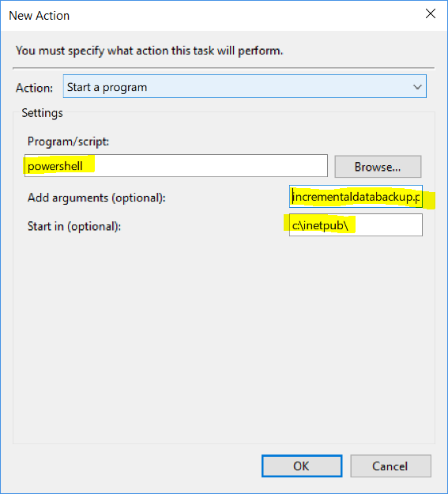Click the New Action title bar text
Screen dimensions: 448x494
[39, 16]
